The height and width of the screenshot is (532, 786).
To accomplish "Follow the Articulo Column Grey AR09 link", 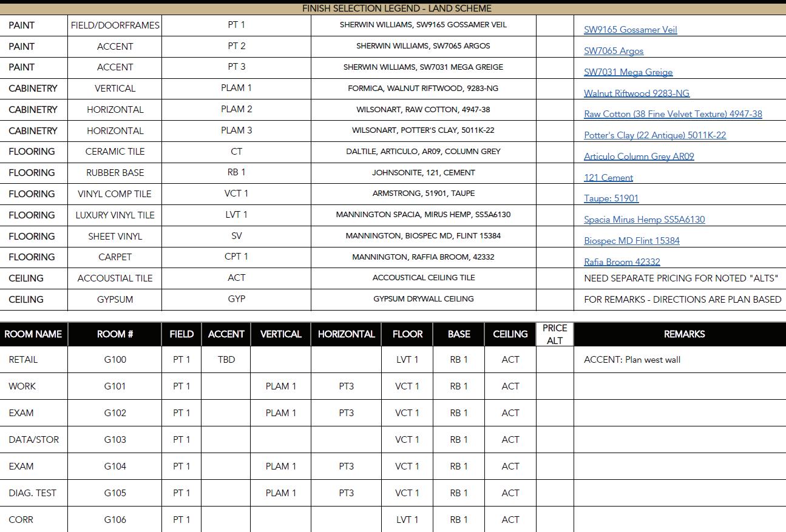I will click(x=639, y=157).
